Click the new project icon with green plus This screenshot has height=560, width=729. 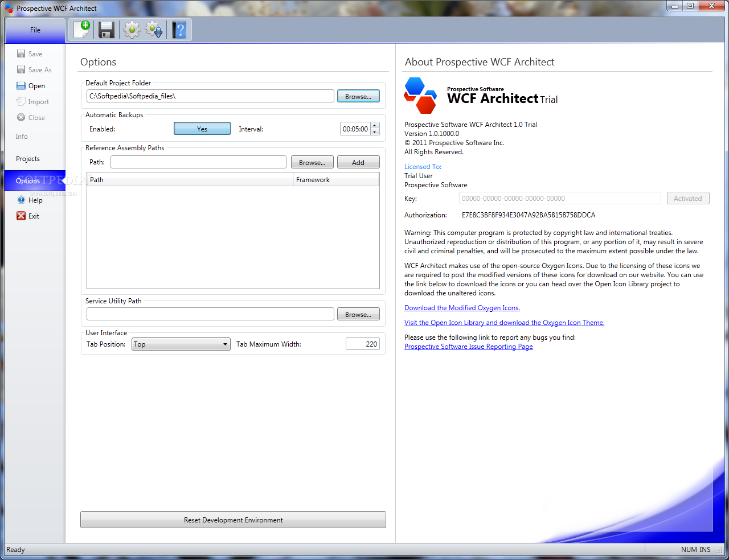(82, 30)
